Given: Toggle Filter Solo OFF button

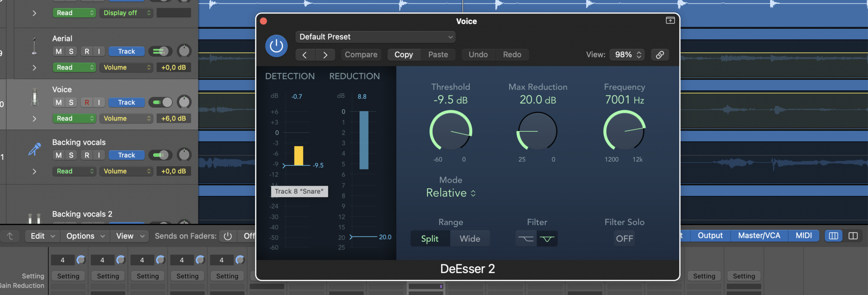Looking at the screenshot, I should tap(624, 239).
